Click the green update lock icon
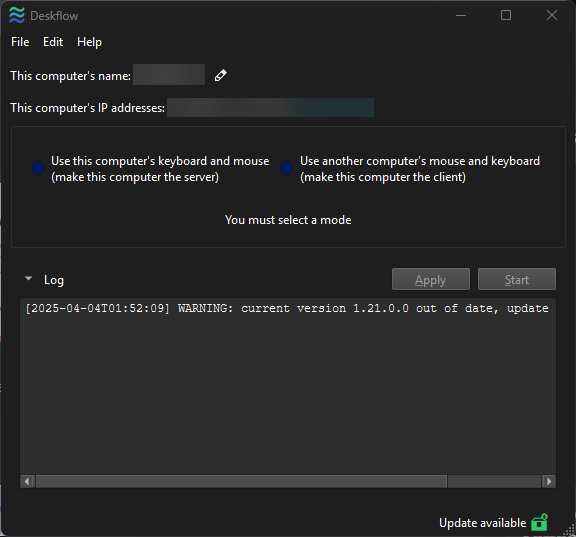The image size is (576, 537). [539, 522]
